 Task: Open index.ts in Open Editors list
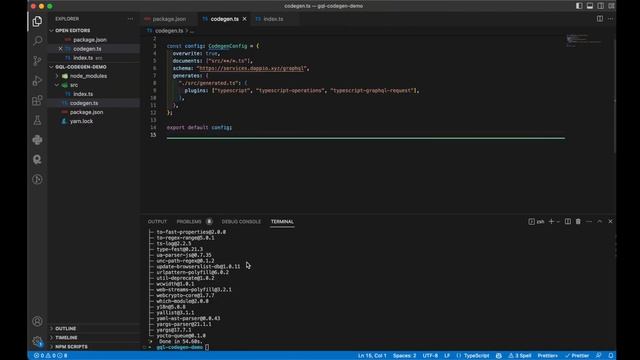tap(83, 58)
